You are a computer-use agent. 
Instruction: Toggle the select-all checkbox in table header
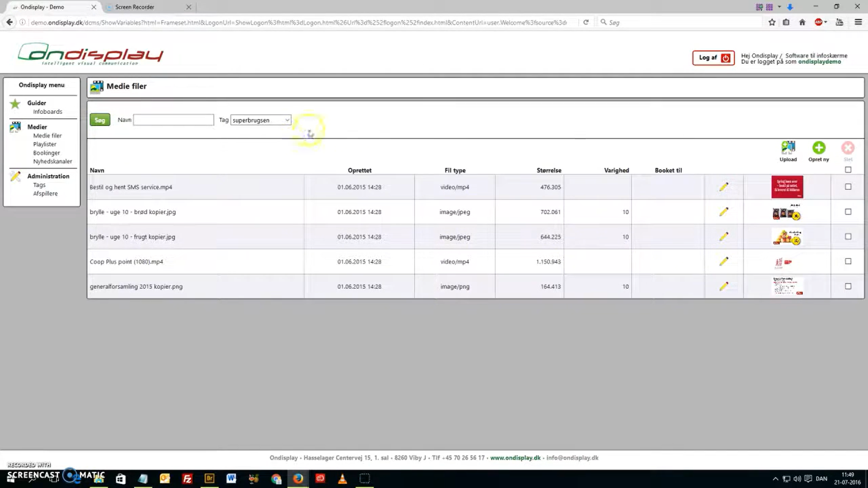coord(848,170)
